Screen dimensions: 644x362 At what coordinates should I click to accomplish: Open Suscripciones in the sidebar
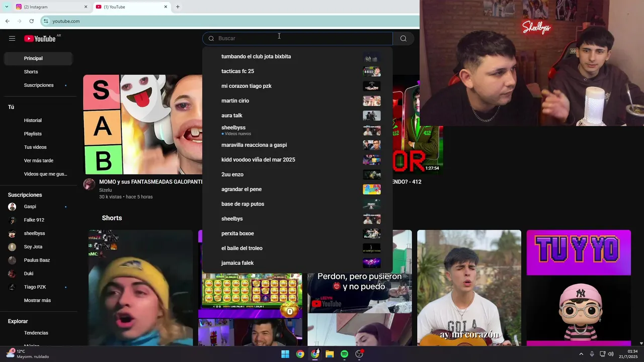(38, 85)
